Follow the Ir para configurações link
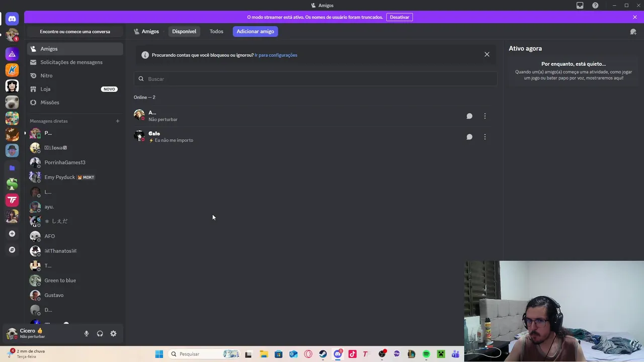The image size is (644, 362). click(276, 55)
